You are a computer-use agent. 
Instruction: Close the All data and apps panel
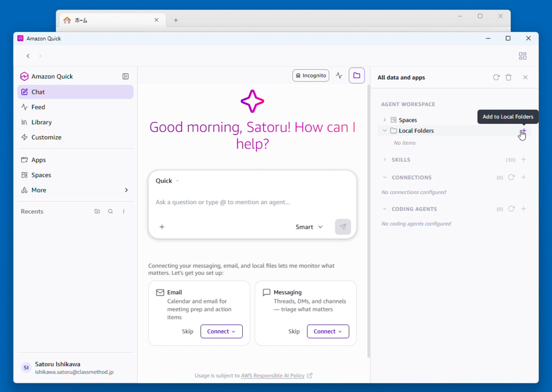pos(525,77)
